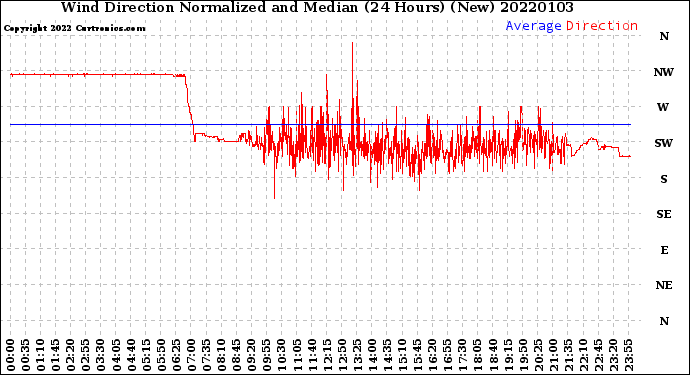Click the 20:25 time label

tap(537, 355)
